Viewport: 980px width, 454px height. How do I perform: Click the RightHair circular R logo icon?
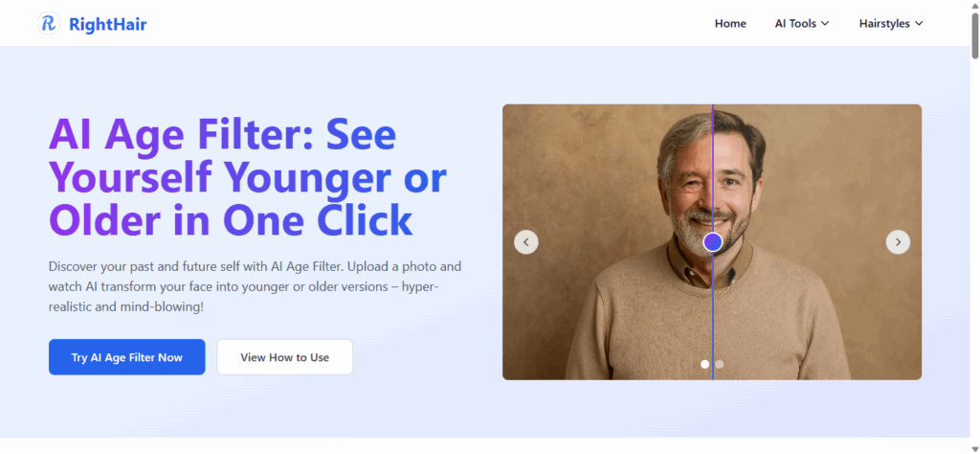click(49, 24)
